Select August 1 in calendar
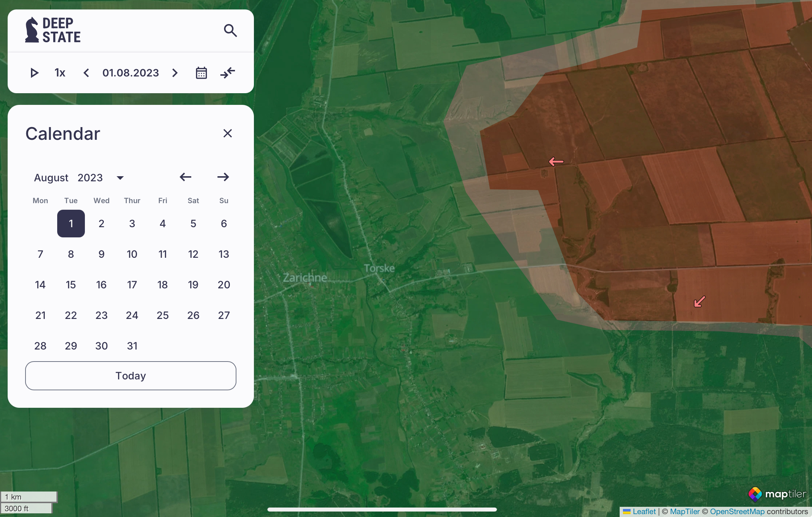Screen dimensions: 812x517 coord(71,224)
